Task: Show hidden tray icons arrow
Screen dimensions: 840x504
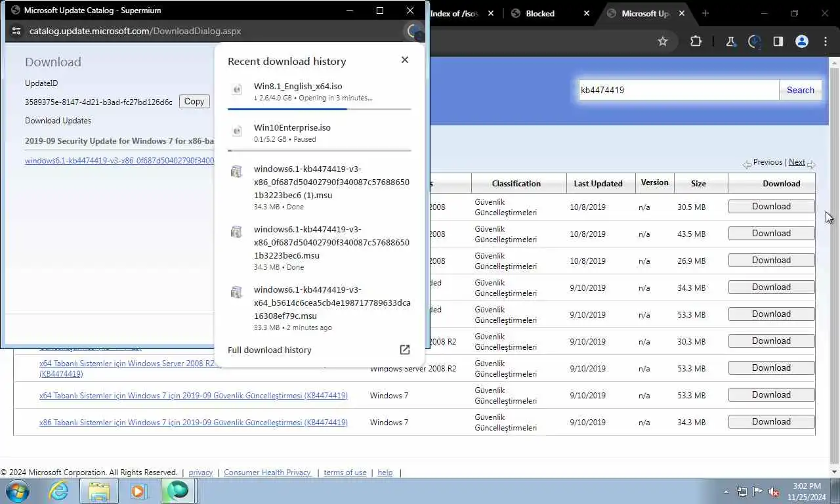Action: (726, 492)
